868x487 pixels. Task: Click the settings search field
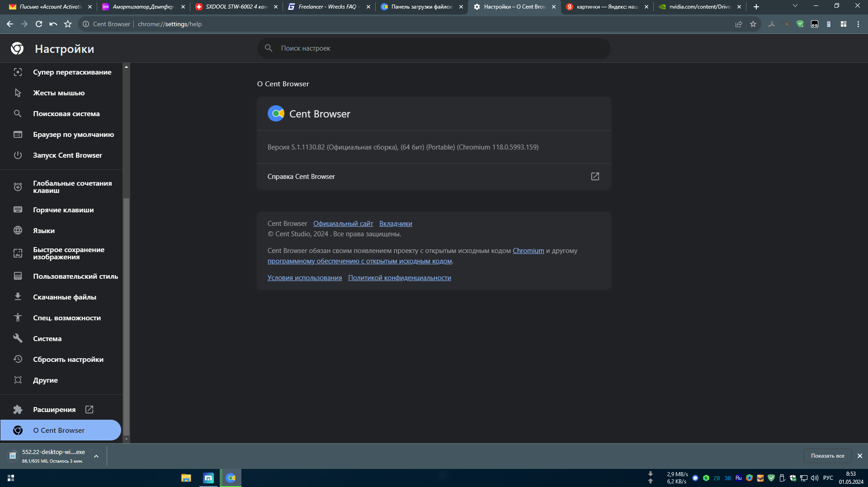pos(434,48)
